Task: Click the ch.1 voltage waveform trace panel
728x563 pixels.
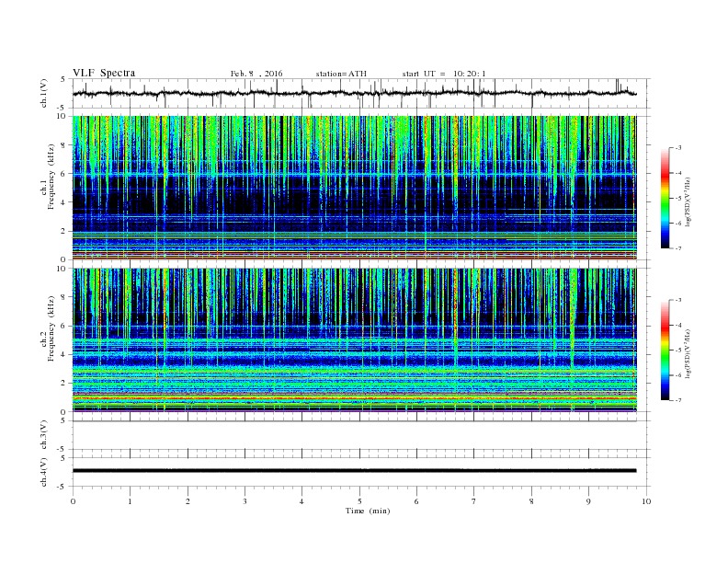Action: coord(361,93)
